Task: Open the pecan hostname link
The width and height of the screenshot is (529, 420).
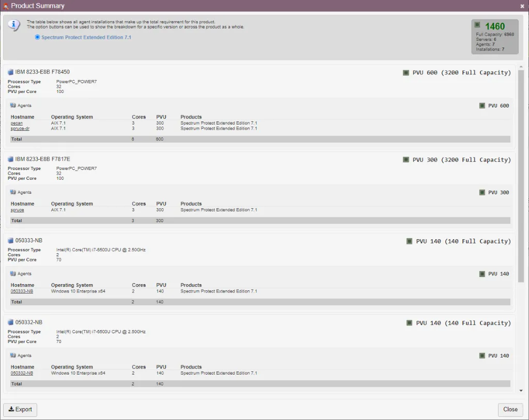Action: pos(17,123)
